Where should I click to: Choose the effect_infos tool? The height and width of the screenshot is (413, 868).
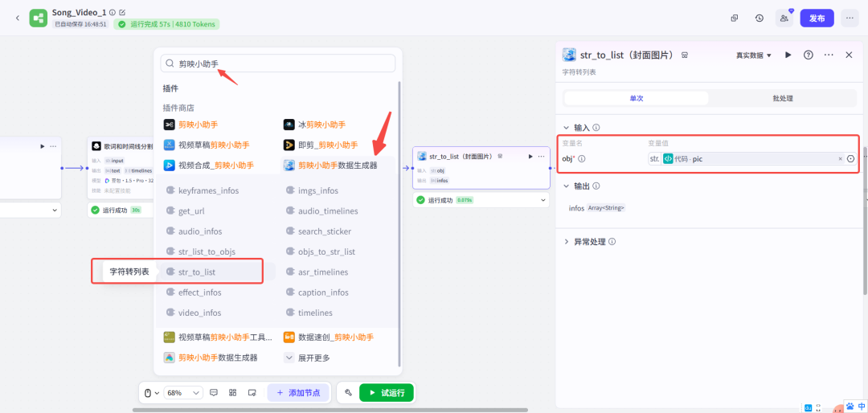(193, 292)
